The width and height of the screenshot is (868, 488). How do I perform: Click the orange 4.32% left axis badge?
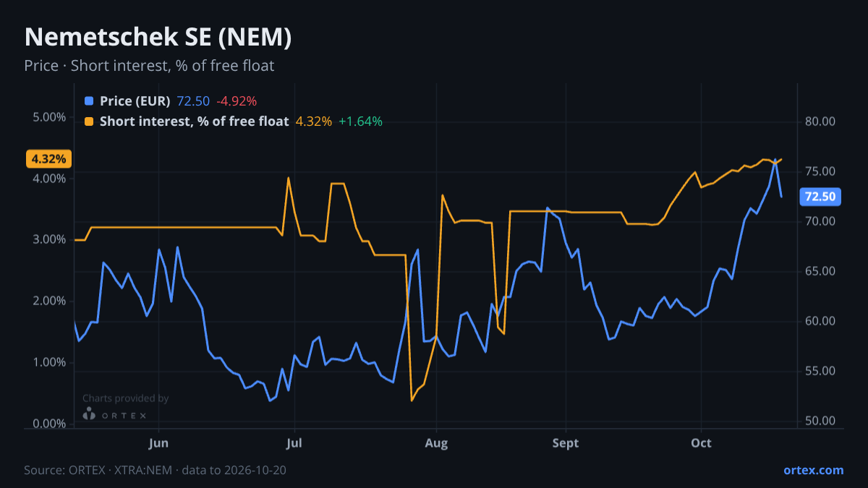click(49, 159)
